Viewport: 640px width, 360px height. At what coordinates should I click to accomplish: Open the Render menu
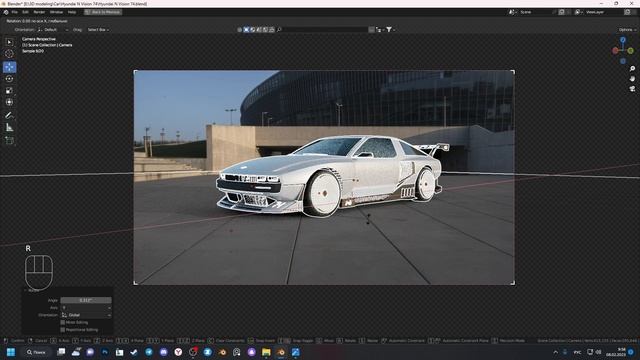tap(39, 12)
